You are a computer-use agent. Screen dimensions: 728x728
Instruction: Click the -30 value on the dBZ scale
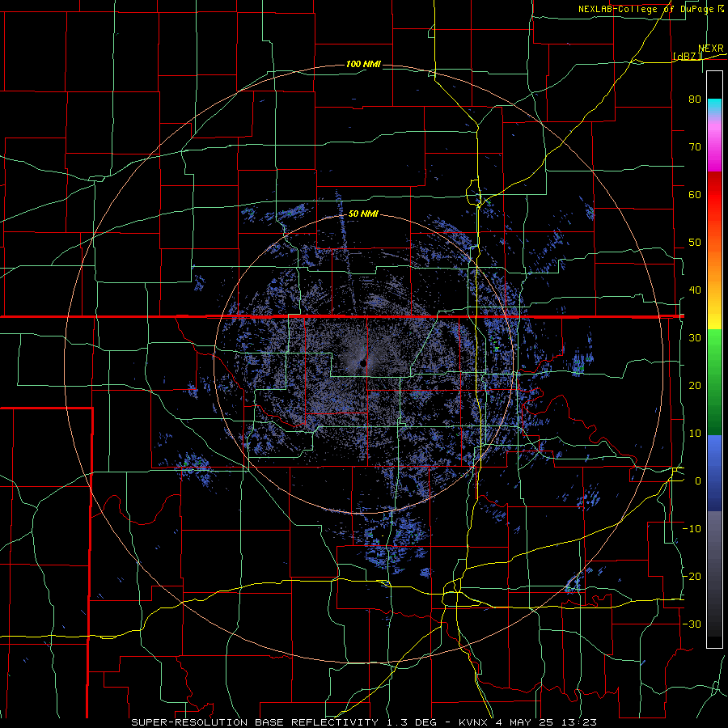pyautogui.click(x=692, y=624)
